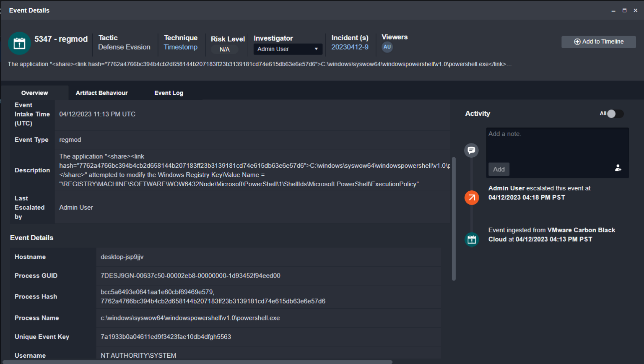Screen dimensions: 644x364
Task: Open the Timestomp technique link
Action: [181, 47]
